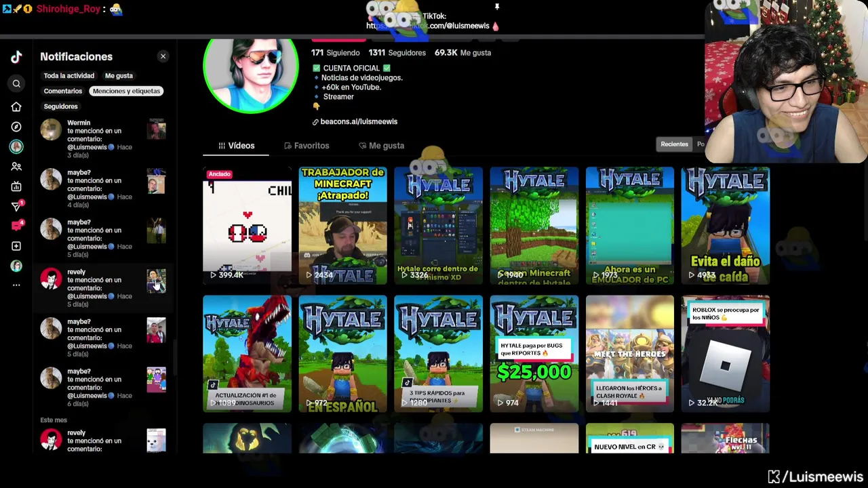This screenshot has height=488, width=868.
Task: Open the TikTok logo home link
Action: (16, 57)
